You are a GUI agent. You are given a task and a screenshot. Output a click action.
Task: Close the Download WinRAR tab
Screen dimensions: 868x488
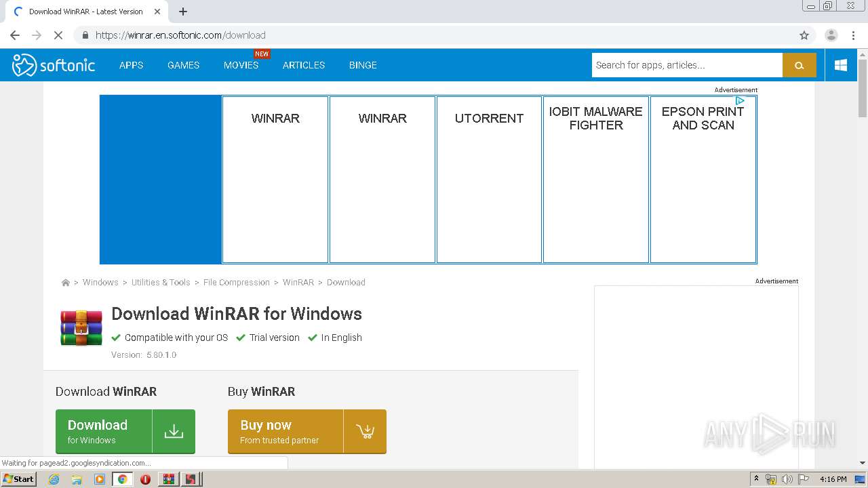point(157,12)
